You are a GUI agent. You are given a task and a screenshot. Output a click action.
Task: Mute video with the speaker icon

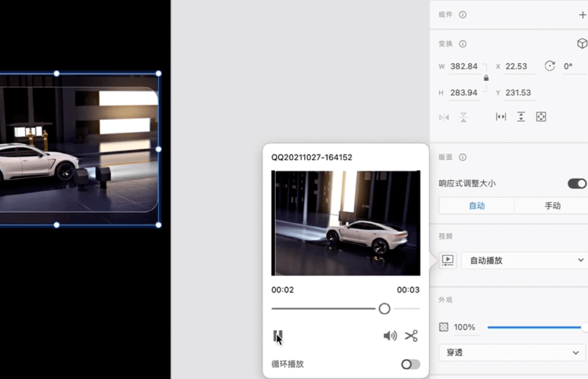390,336
